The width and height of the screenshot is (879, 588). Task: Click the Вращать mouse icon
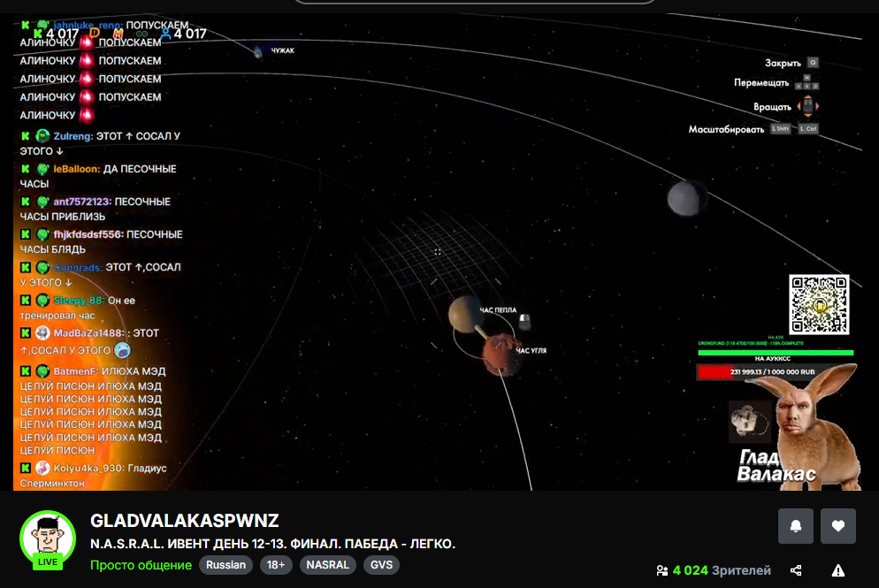[x=807, y=106]
